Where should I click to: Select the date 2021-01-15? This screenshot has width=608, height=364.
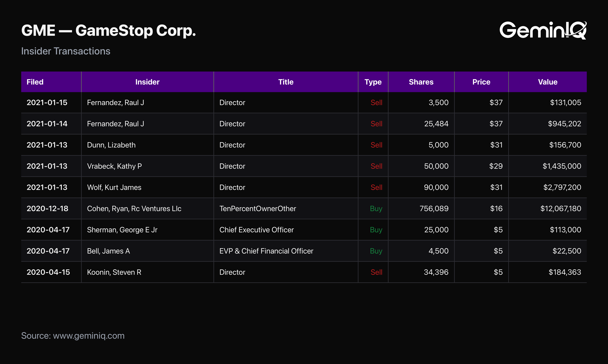coord(47,103)
